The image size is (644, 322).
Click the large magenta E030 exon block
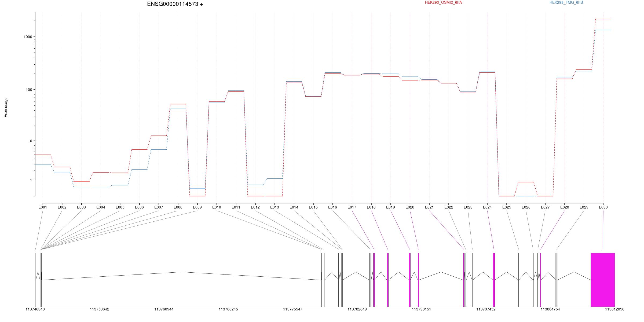point(603,280)
